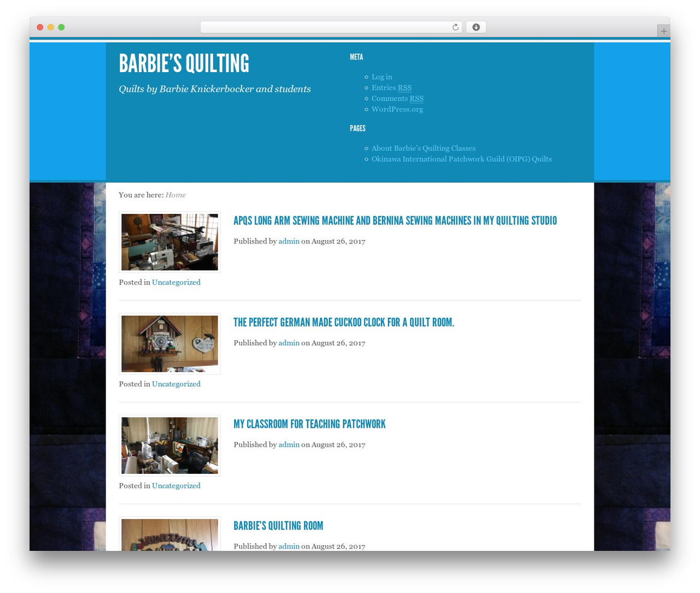Click the Pages widget heading
The height and width of the screenshot is (593, 700).
(358, 129)
